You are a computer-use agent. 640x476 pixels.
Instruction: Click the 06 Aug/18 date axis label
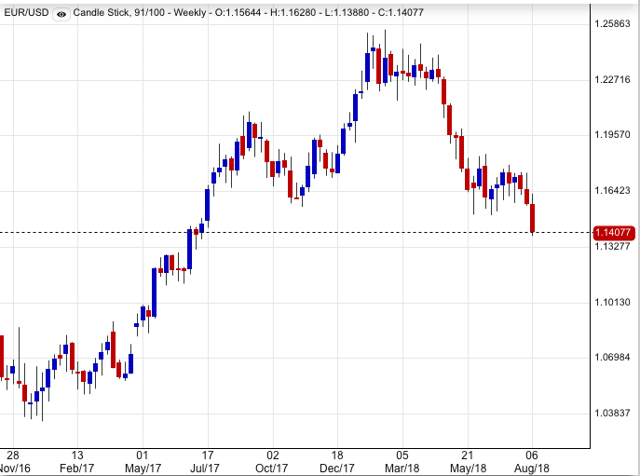(x=532, y=462)
